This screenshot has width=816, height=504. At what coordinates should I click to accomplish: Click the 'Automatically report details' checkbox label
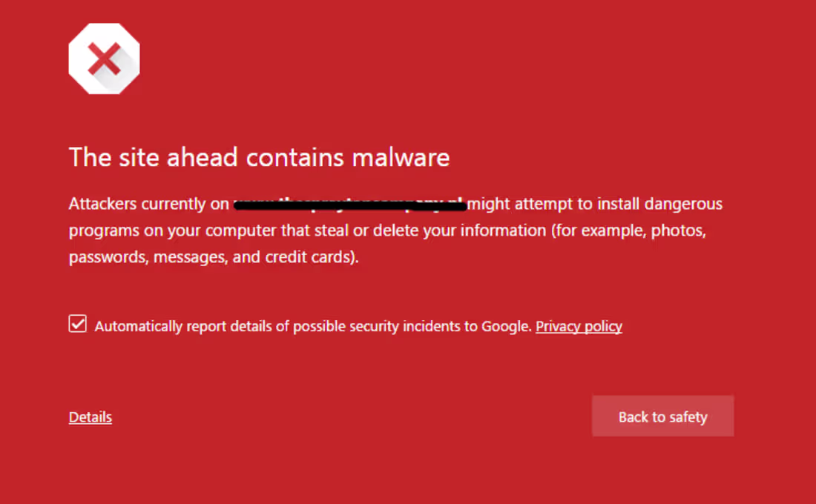point(313,326)
